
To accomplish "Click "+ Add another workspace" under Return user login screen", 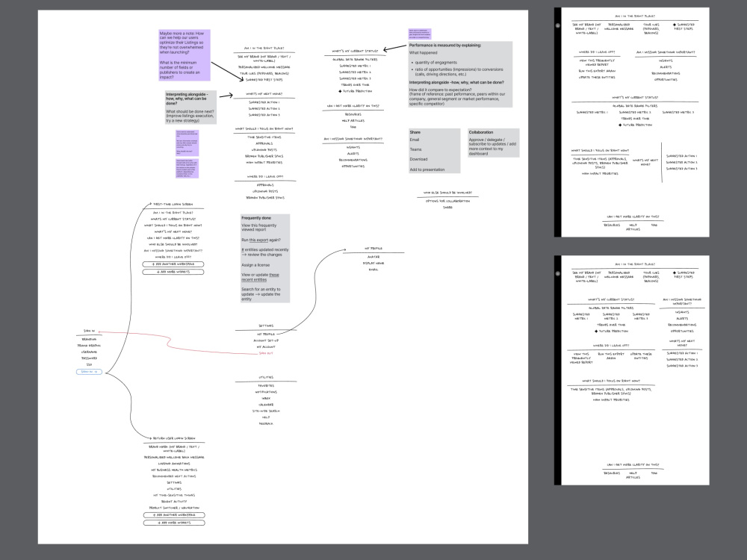I will point(174,514).
